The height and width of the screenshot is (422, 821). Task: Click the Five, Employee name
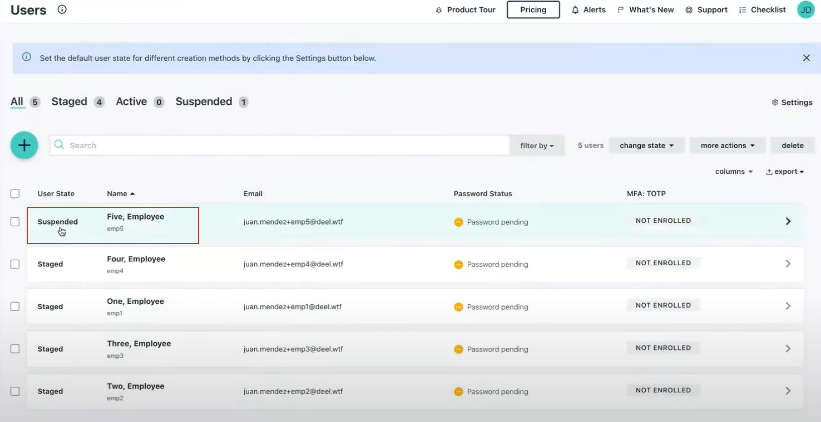[136, 217]
